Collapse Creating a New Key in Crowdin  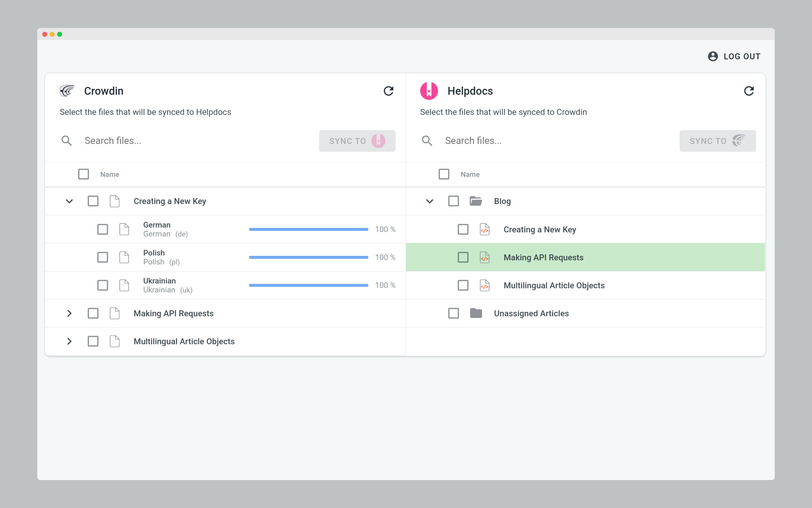tap(69, 201)
